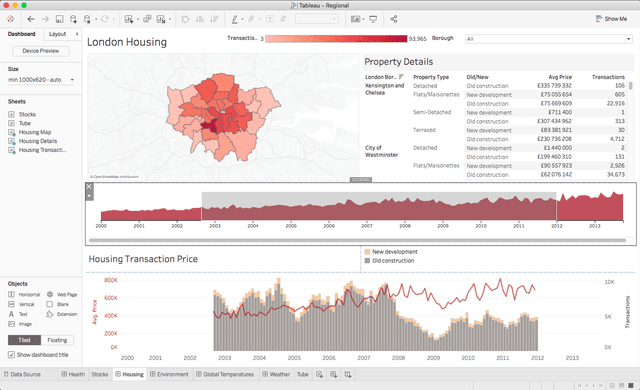Click the Device Preview button
Screen dimensions: 640x390
[x=41, y=51]
